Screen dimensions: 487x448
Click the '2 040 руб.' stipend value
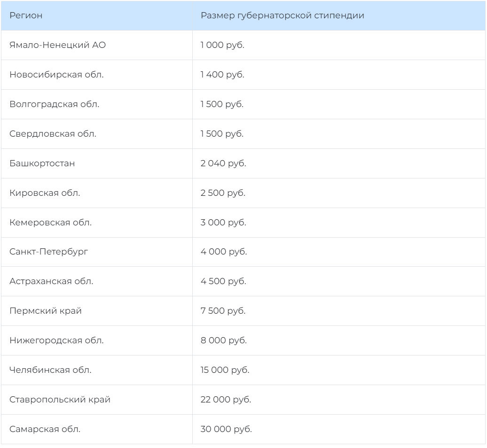[x=223, y=163]
